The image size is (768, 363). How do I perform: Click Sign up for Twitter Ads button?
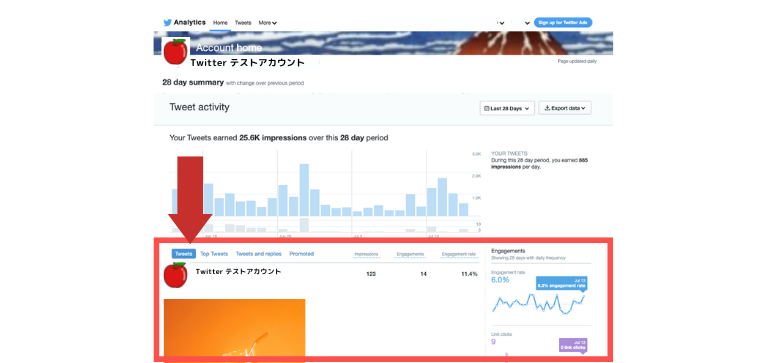(x=563, y=23)
